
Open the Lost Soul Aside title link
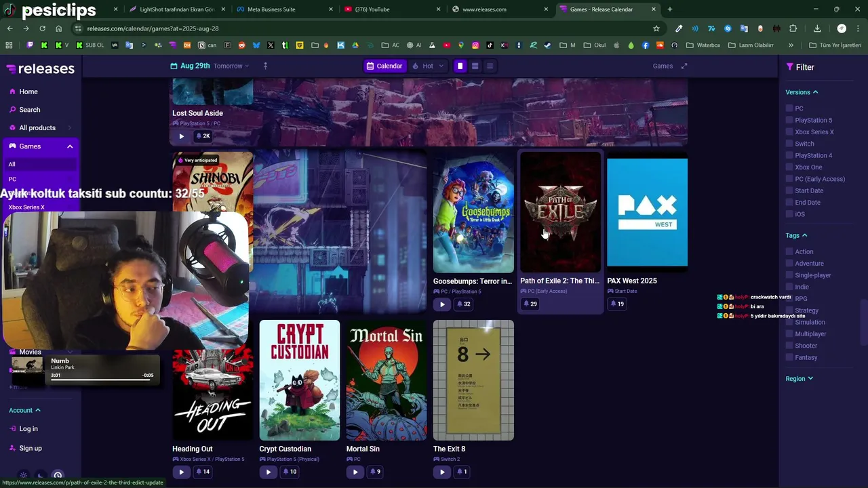[x=197, y=113]
